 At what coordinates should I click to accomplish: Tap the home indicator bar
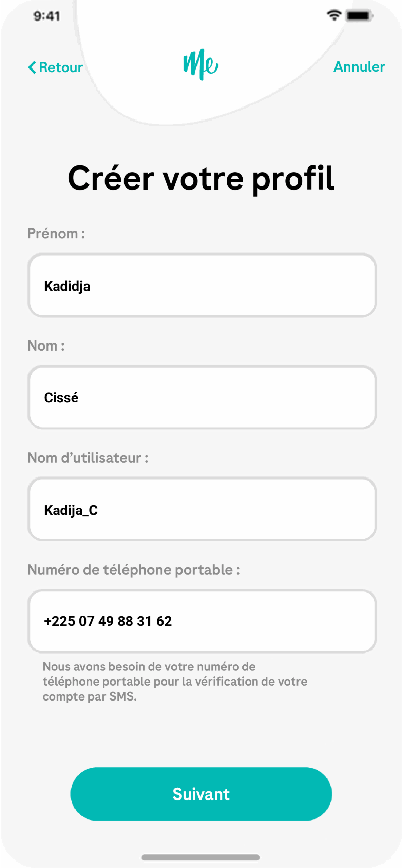tap(201, 857)
